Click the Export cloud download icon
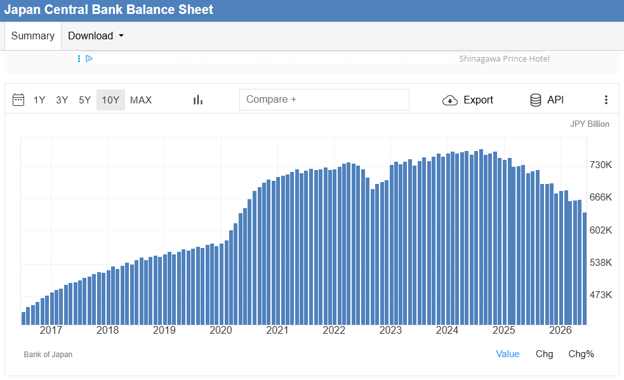 coord(450,100)
